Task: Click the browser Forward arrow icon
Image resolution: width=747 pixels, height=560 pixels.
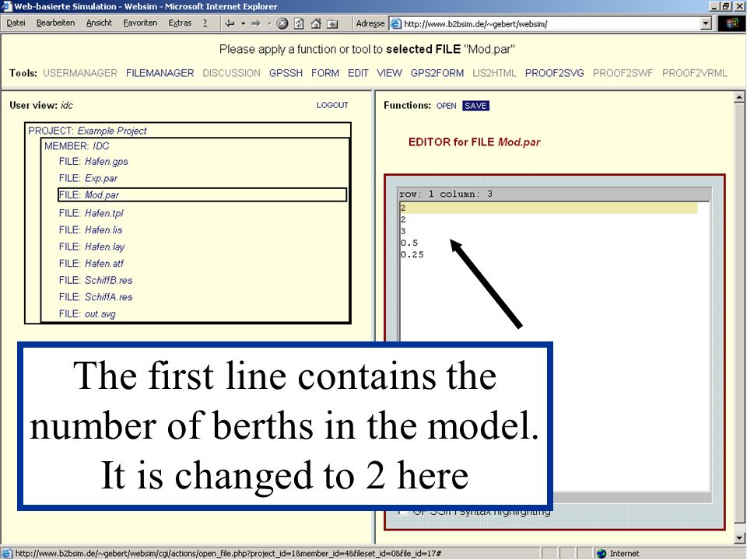Action: (256, 23)
